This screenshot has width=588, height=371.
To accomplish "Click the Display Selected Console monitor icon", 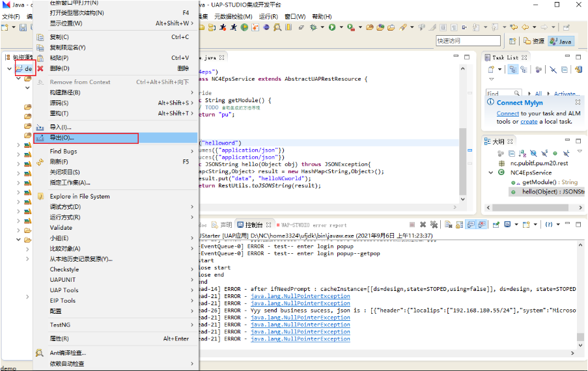I will (x=507, y=225).
